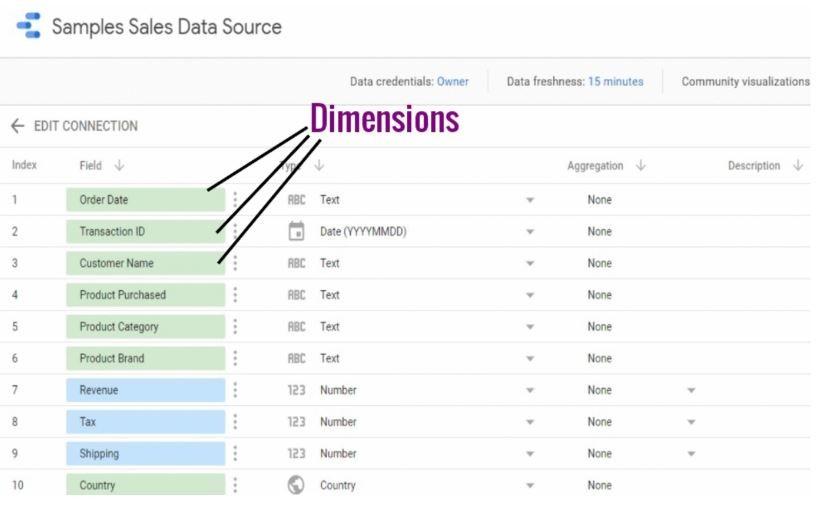Open the aggregation dropdown for Revenue

(x=691, y=391)
